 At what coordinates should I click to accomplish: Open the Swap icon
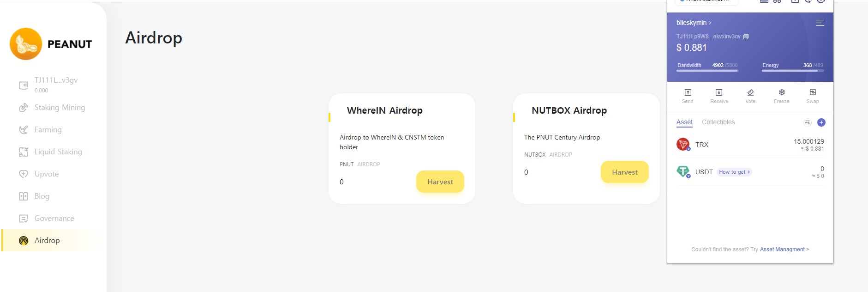tap(813, 93)
